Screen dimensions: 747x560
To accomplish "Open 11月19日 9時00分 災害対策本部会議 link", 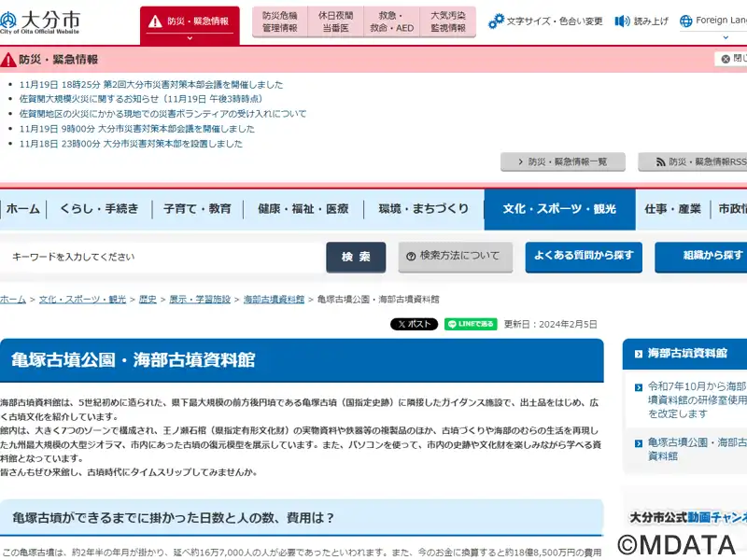I will [x=136, y=129].
